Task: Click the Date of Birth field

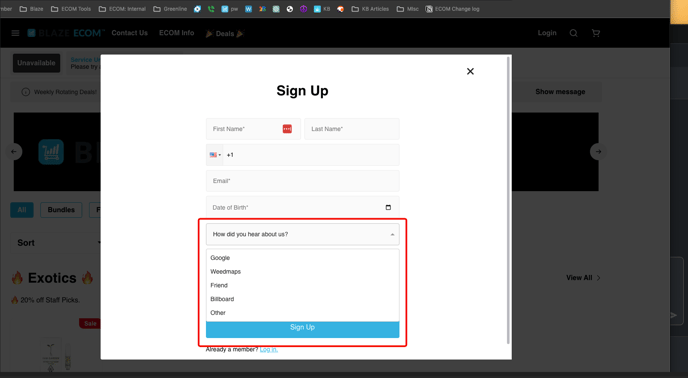Action: [x=303, y=207]
